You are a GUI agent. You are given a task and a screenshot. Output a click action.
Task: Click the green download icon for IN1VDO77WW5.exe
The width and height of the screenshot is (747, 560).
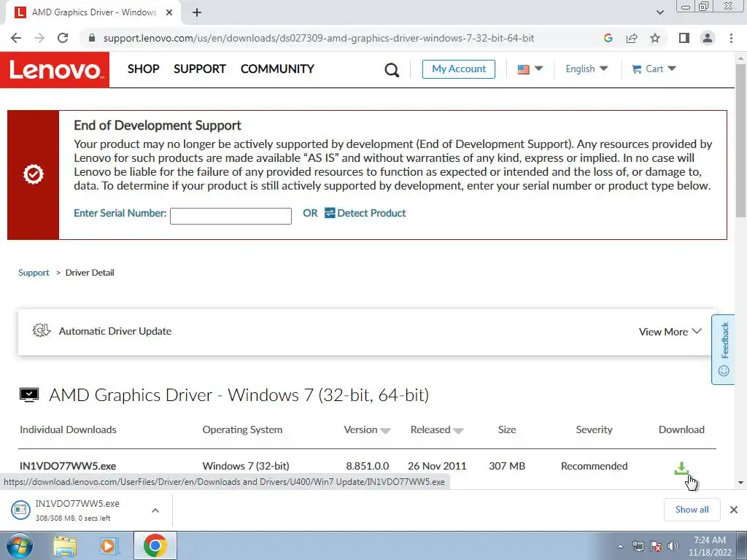tap(681, 468)
